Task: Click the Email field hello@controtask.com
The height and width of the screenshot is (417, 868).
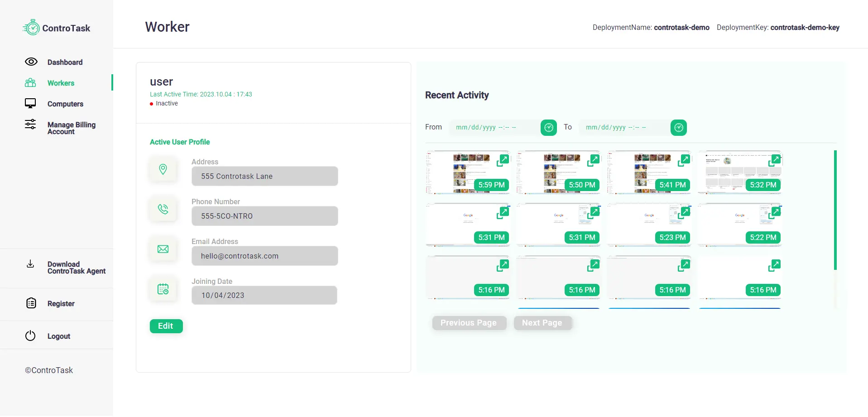Action: [x=265, y=256]
